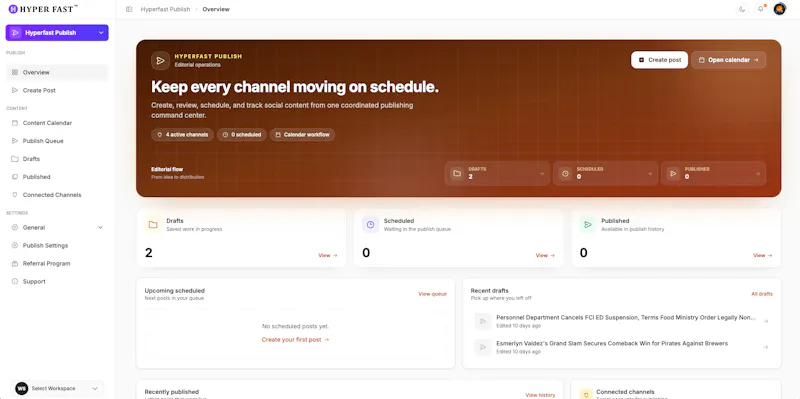Open the Drafts stat tile in banner

(497, 173)
